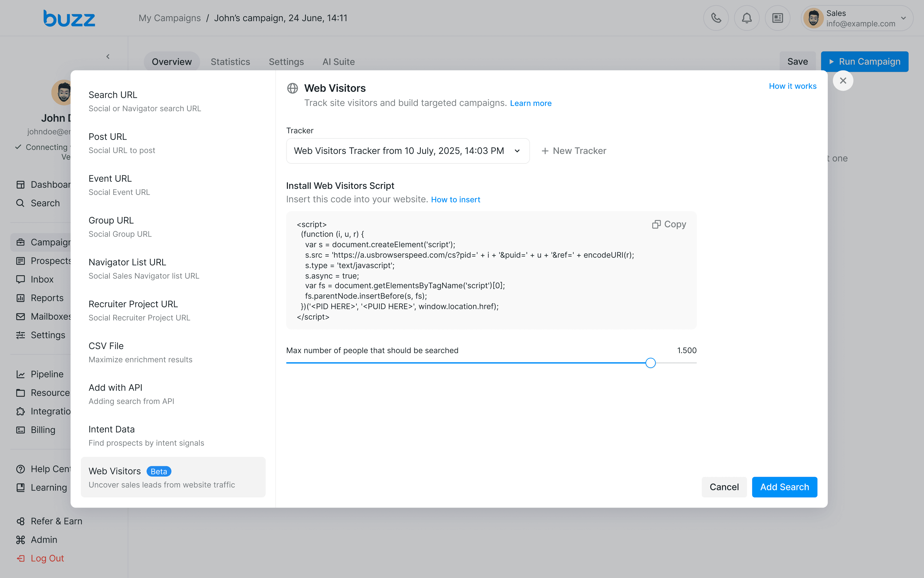Image resolution: width=924 pixels, height=578 pixels.
Task: Click the Billing card icon
Action: [x=21, y=430]
